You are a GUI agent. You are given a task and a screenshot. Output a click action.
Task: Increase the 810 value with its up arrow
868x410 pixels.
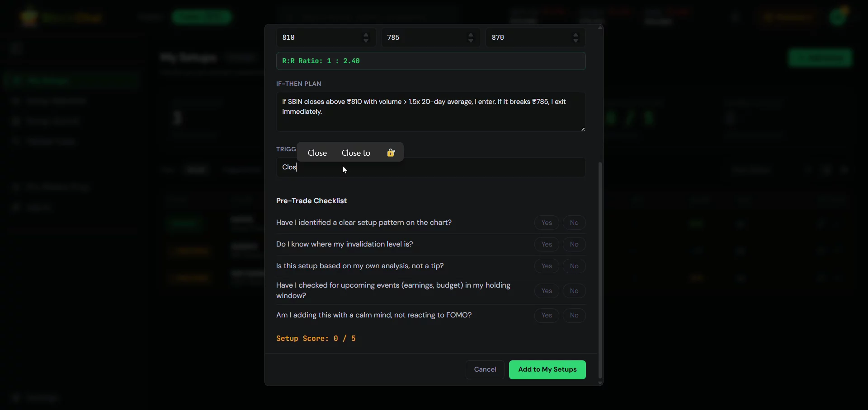pos(366,34)
